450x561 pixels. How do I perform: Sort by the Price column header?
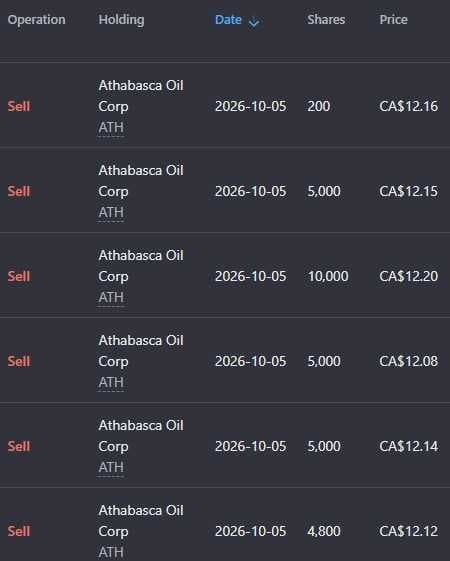click(393, 20)
